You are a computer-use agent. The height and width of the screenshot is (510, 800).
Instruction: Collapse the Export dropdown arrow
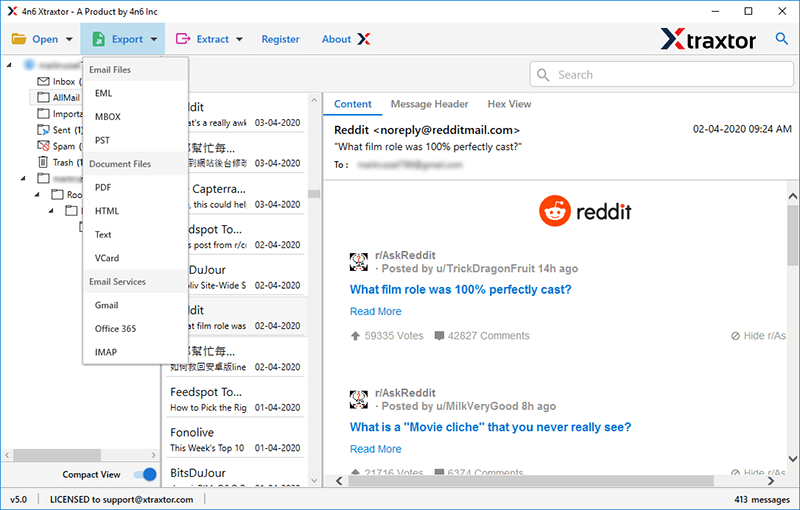click(154, 39)
